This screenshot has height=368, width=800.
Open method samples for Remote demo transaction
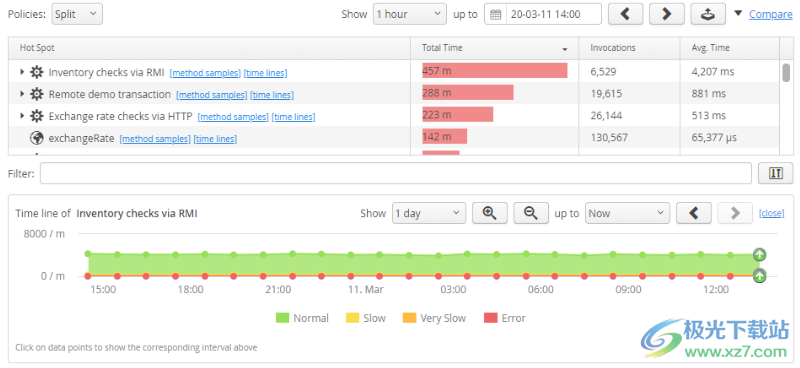pyautogui.click(x=212, y=95)
